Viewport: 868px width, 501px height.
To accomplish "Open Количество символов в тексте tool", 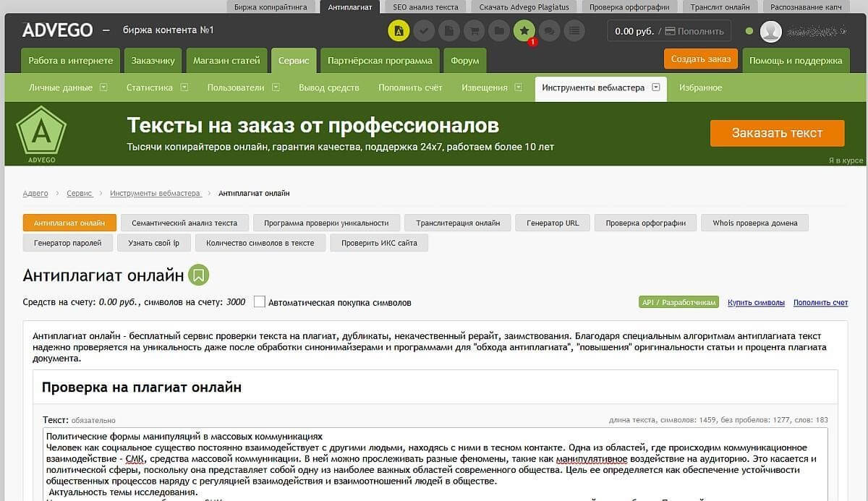I will point(260,243).
